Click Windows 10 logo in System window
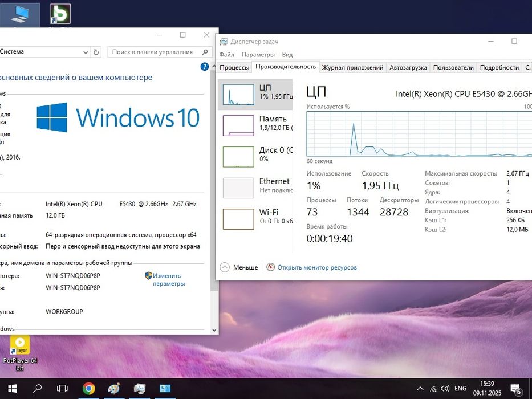 coord(117,117)
